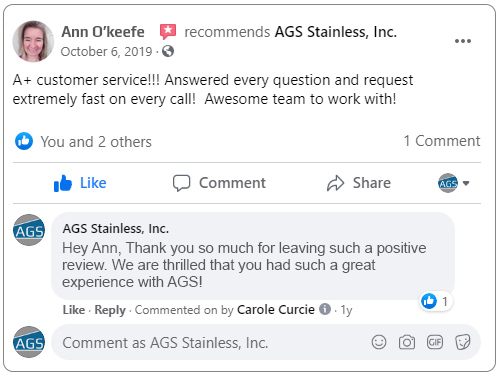
Task: Open AGS Stainless, Inc. page link in header
Action: click(x=336, y=32)
